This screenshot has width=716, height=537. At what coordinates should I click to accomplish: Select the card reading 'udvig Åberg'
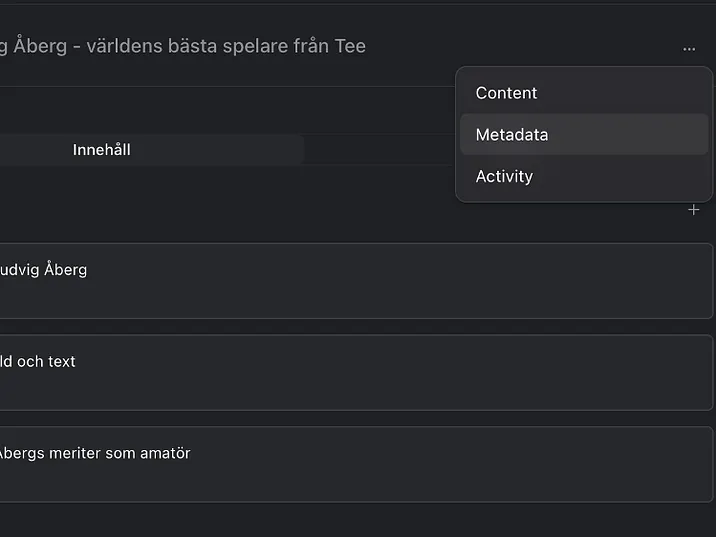(x=44, y=270)
